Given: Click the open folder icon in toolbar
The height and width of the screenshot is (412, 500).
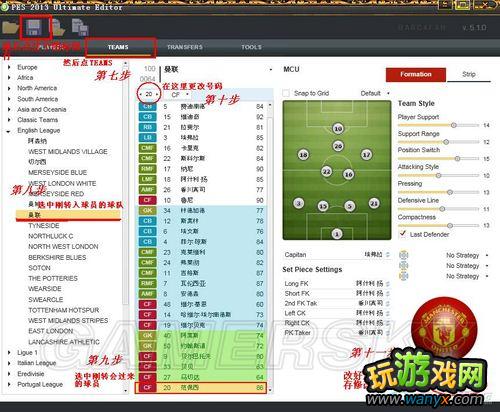Looking at the screenshot, I should (10, 27).
